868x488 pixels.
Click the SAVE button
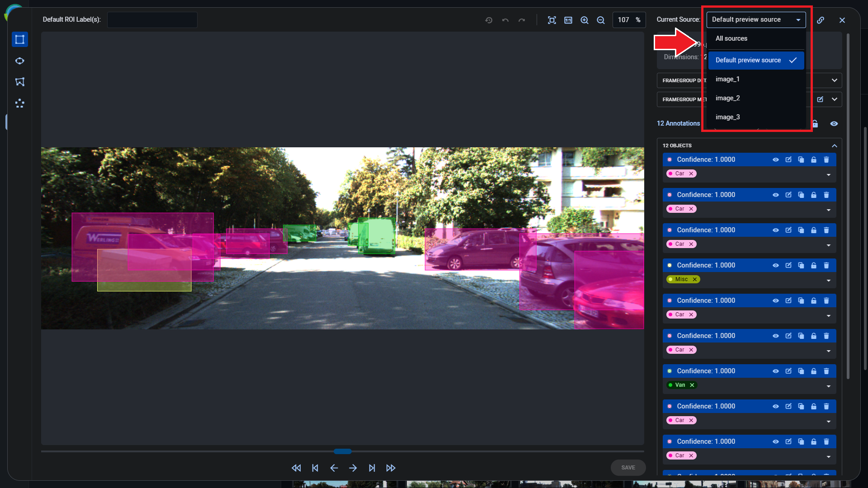[628, 467]
